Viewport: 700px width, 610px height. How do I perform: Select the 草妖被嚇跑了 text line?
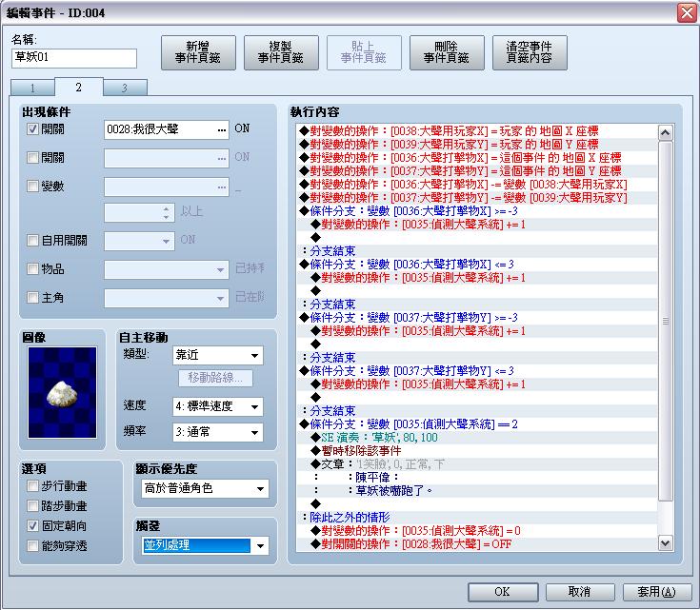[x=477, y=491]
